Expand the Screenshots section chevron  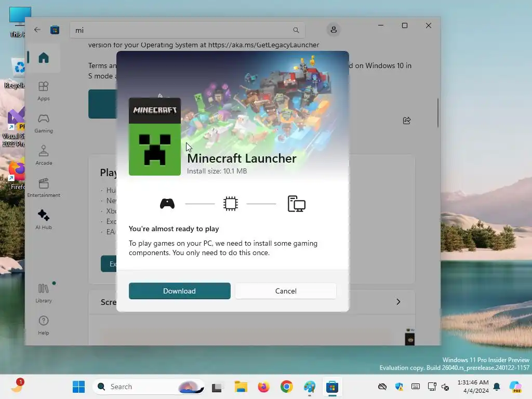(398, 302)
